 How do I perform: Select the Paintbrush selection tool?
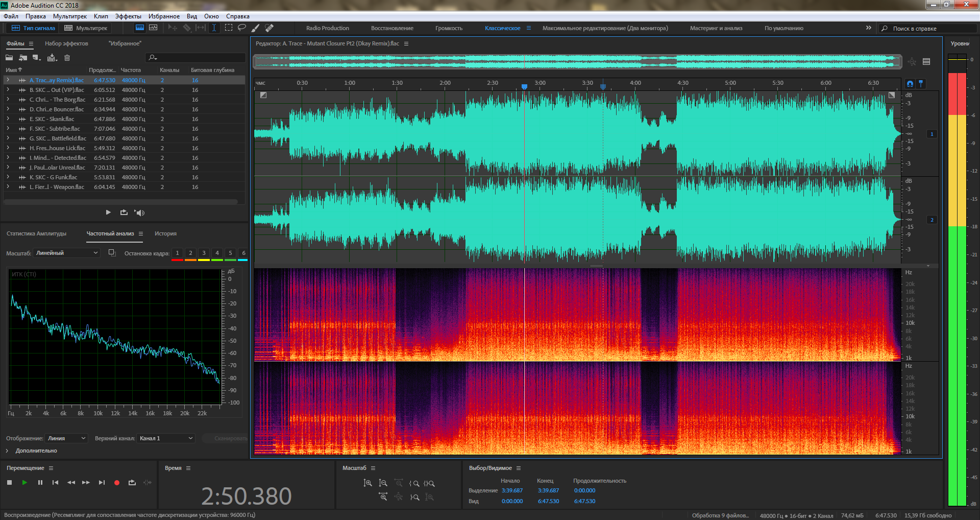coord(255,28)
